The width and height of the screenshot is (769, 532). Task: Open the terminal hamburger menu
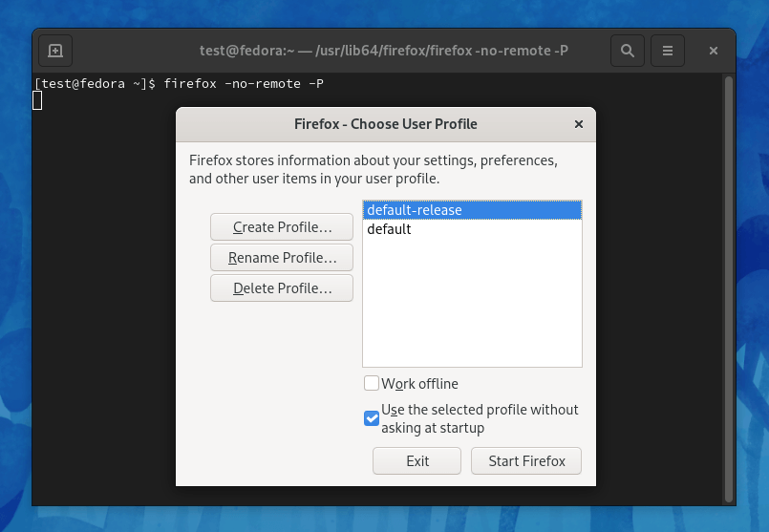668,51
